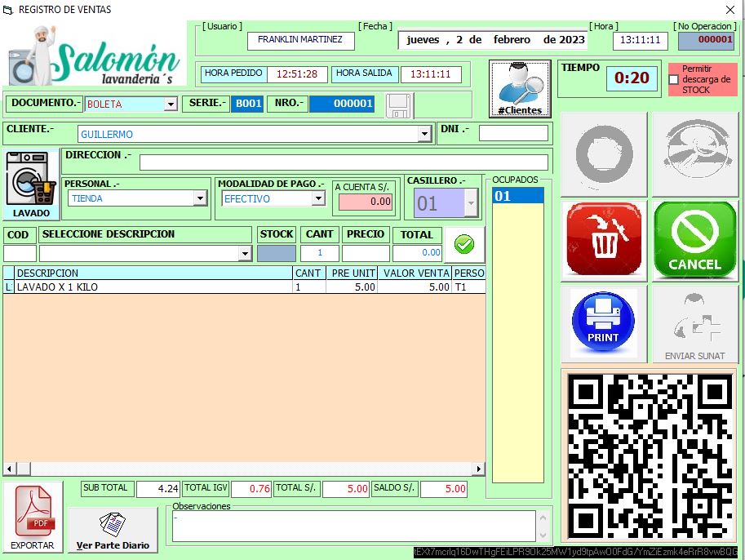The height and width of the screenshot is (560, 745).
Task: Click the floppy disk save icon
Action: pos(399,105)
